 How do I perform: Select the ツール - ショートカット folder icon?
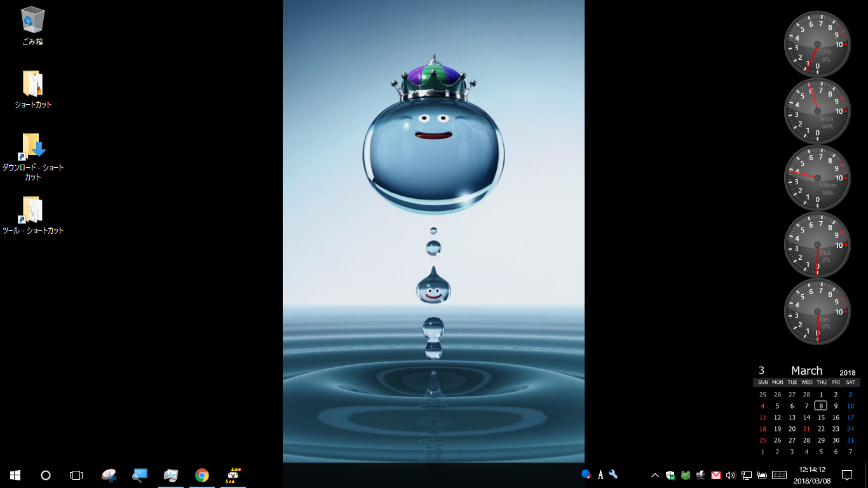(x=32, y=210)
